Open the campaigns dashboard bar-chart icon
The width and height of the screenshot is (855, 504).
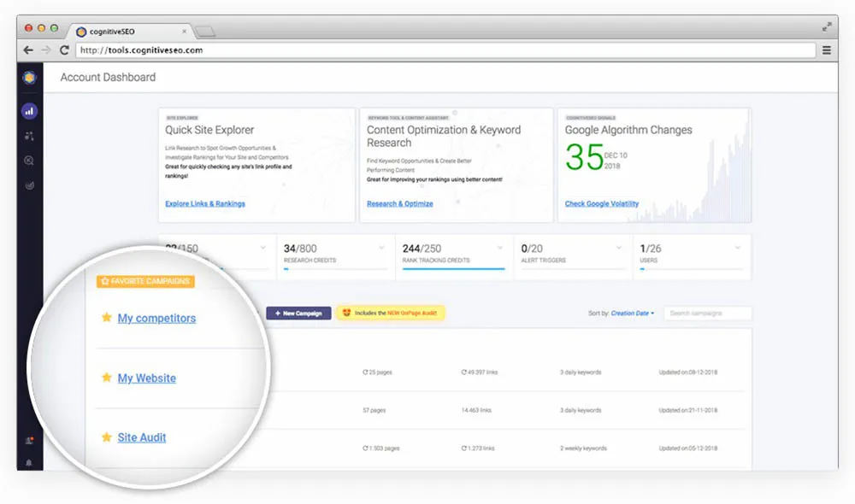coord(31,111)
